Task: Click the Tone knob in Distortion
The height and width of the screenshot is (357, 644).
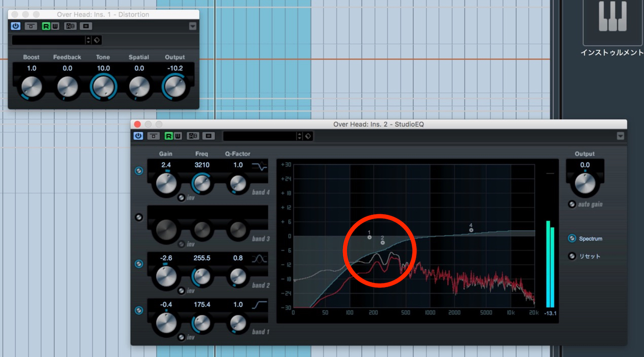Action: (x=103, y=87)
